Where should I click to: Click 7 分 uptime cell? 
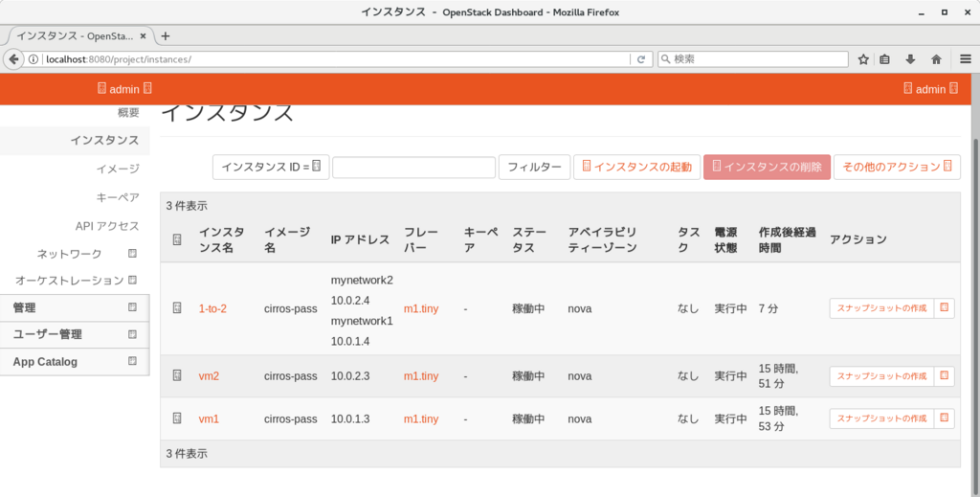click(768, 308)
